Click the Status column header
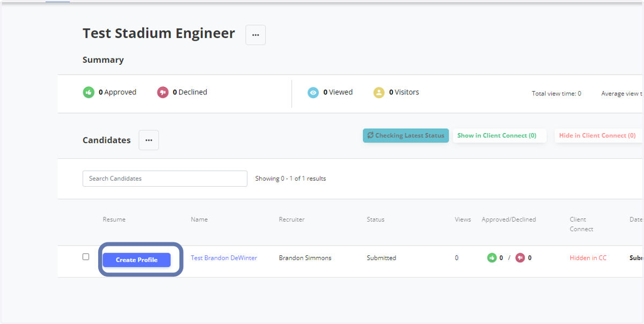 pos(376,219)
